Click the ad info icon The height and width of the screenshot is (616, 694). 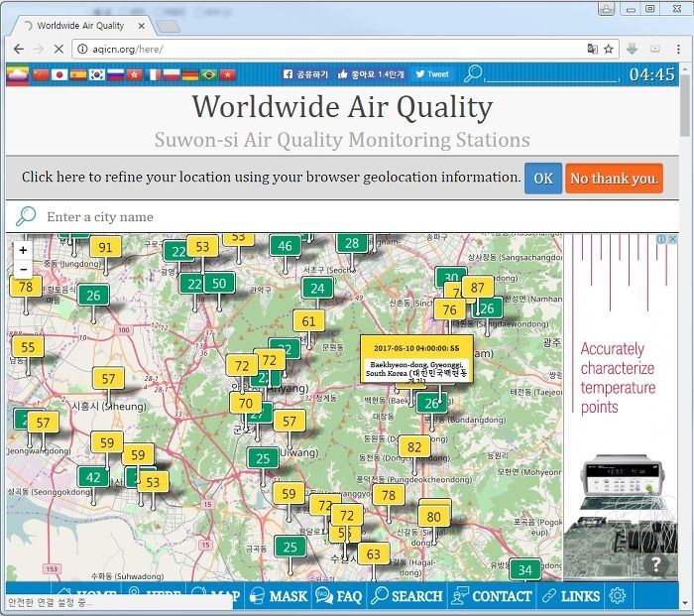coord(661,239)
